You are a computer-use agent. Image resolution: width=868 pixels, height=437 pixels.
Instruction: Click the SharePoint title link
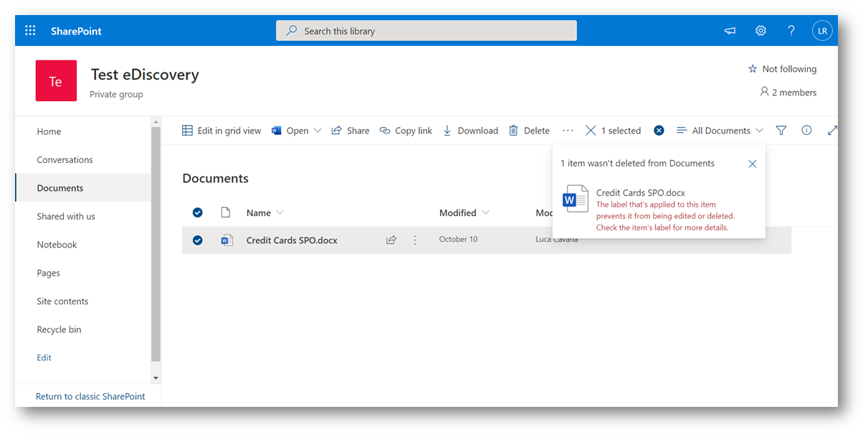(76, 31)
